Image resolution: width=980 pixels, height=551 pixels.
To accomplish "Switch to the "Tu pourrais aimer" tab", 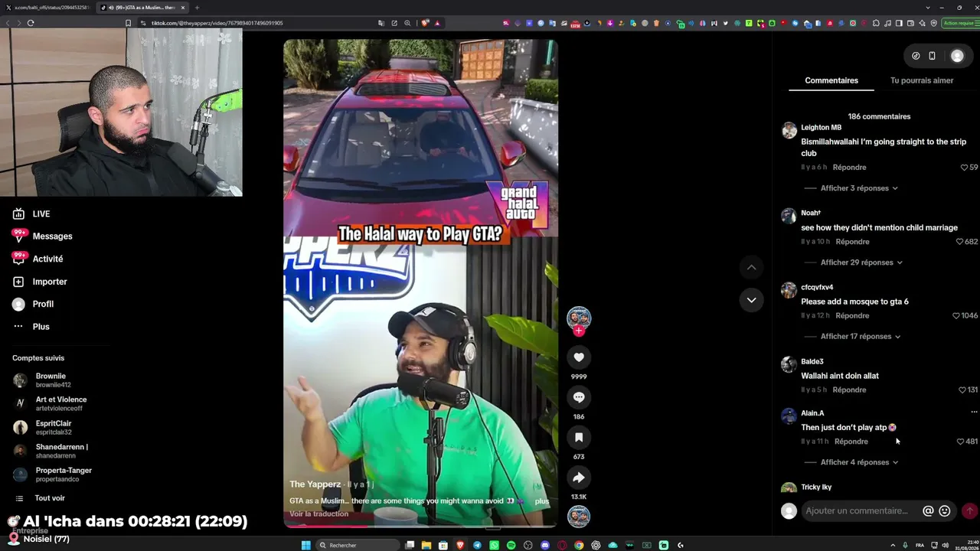I will [x=922, y=80].
